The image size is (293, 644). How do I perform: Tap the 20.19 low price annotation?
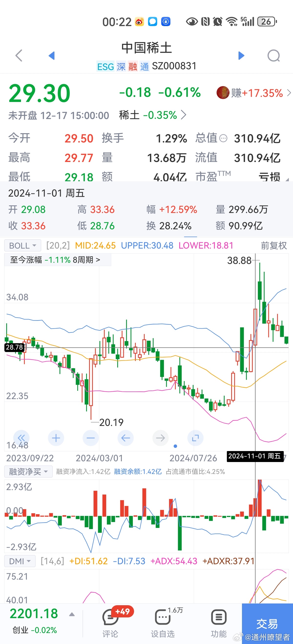pos(111,423)
